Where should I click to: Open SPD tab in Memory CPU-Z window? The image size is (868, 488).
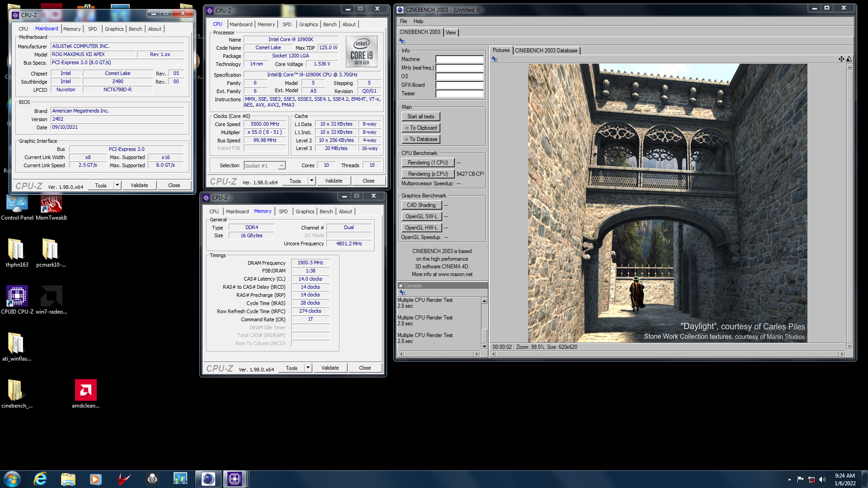[x=283, y=211]
